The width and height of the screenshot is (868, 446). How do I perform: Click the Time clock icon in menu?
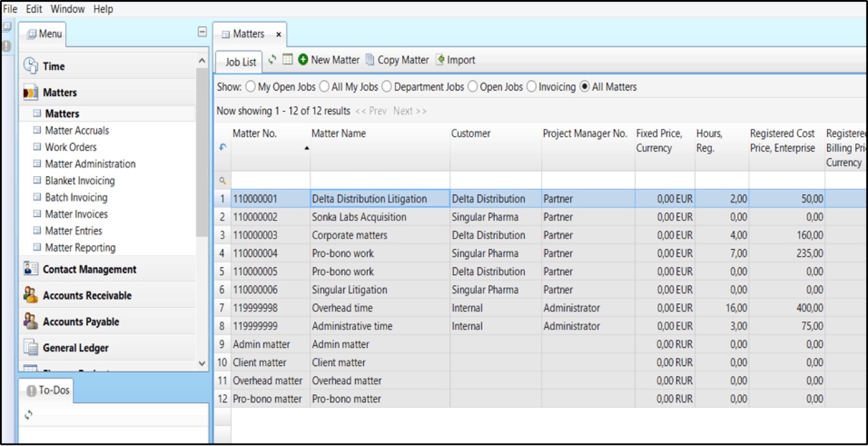30,66
